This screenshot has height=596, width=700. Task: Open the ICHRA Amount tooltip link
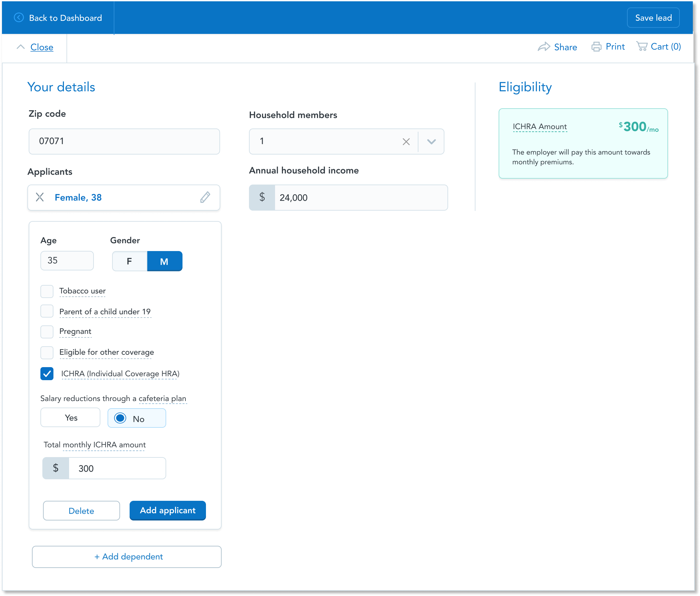click(539, 127)
